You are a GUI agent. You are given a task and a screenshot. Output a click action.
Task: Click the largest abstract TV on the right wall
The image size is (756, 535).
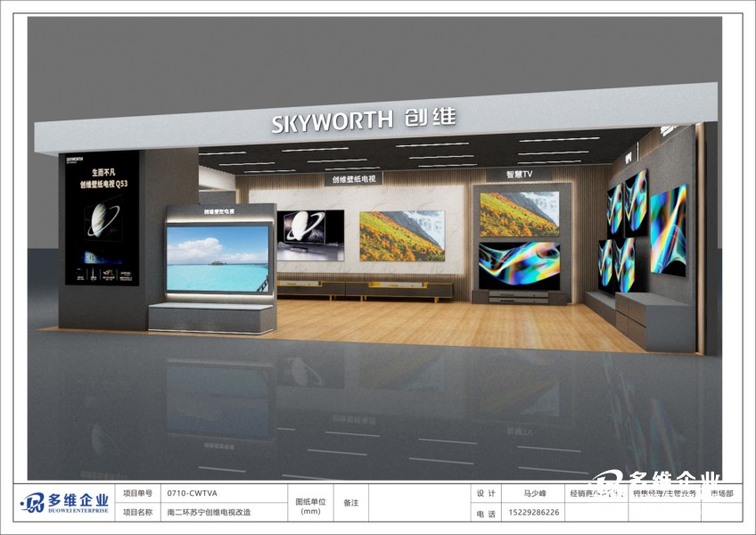(x=669, y=231)
